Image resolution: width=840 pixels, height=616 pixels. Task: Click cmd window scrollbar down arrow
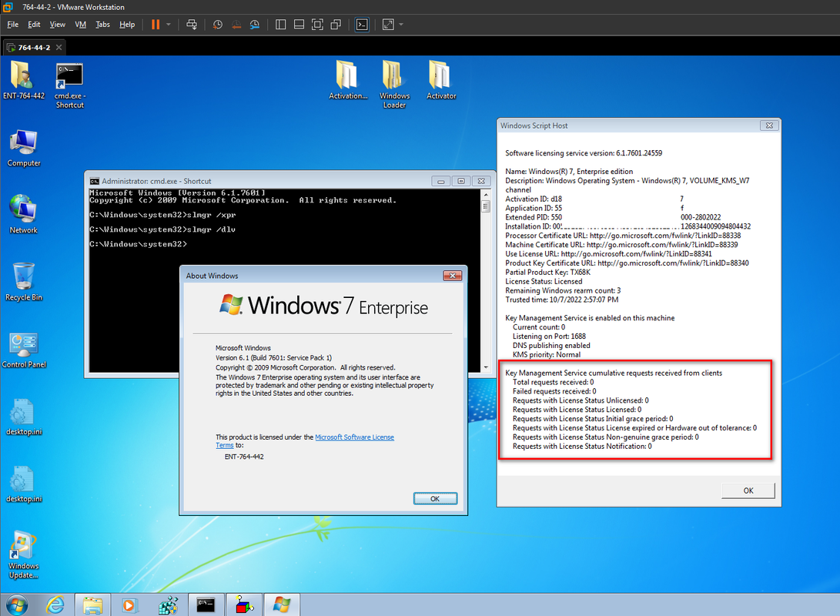[486, 367]
